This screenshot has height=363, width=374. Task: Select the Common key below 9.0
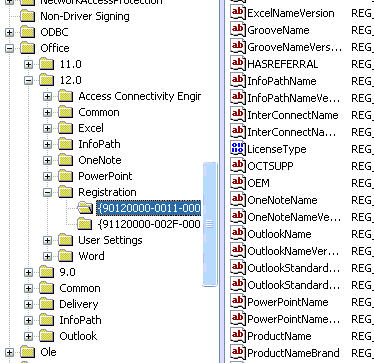click(80, 288)
